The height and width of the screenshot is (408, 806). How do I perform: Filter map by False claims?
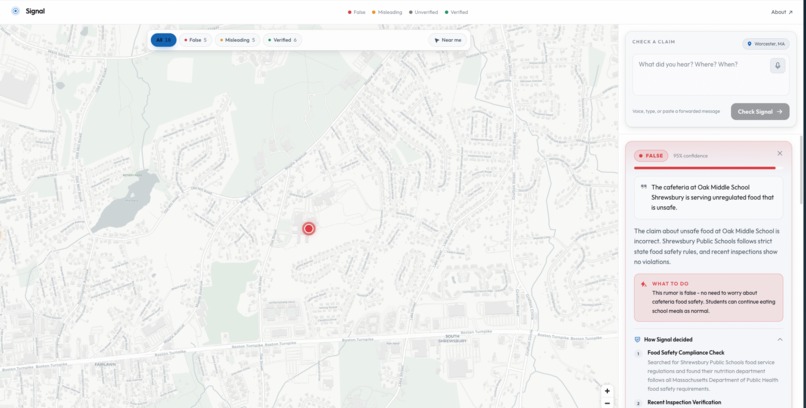pyautogui.click(x=195, y=40)
